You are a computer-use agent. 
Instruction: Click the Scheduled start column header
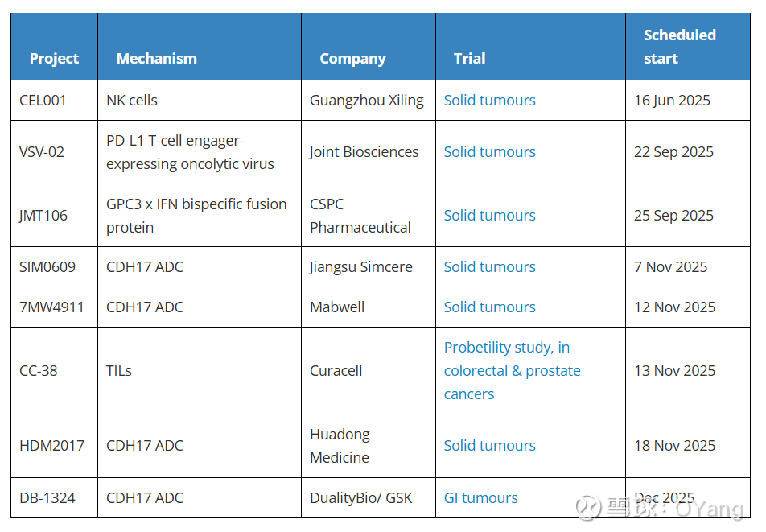tap(679, 47)
